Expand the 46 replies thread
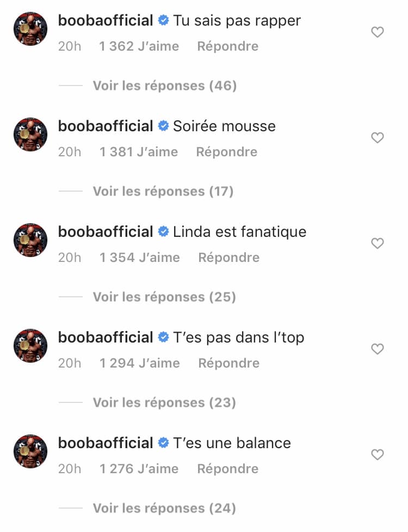 (164, 85)
